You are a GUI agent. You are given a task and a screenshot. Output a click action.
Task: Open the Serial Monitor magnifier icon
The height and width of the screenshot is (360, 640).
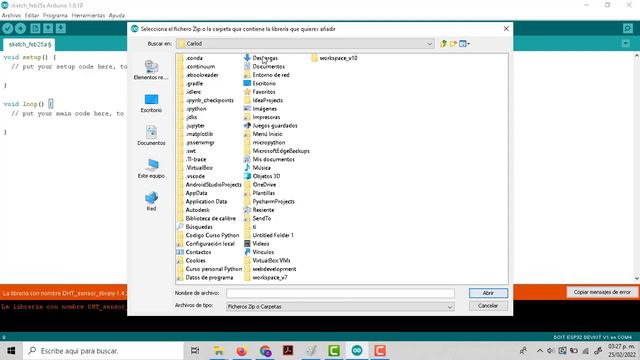(x=628, y=28)
